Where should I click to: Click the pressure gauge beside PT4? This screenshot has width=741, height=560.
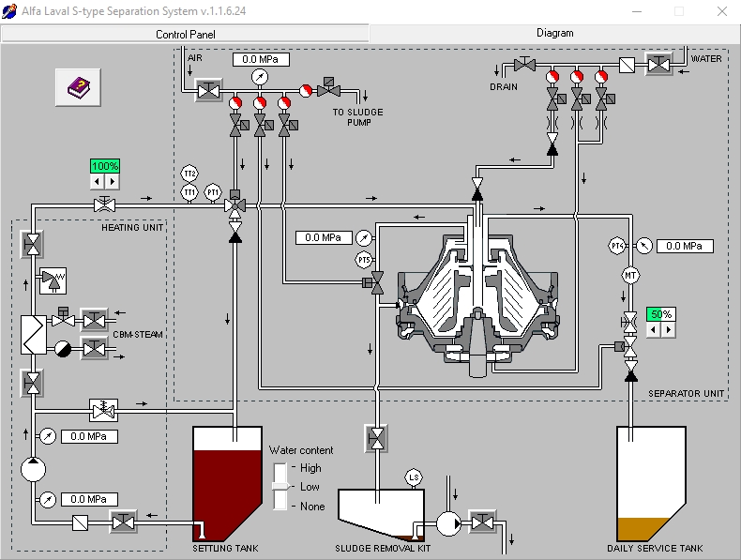(x=644, y=246)
